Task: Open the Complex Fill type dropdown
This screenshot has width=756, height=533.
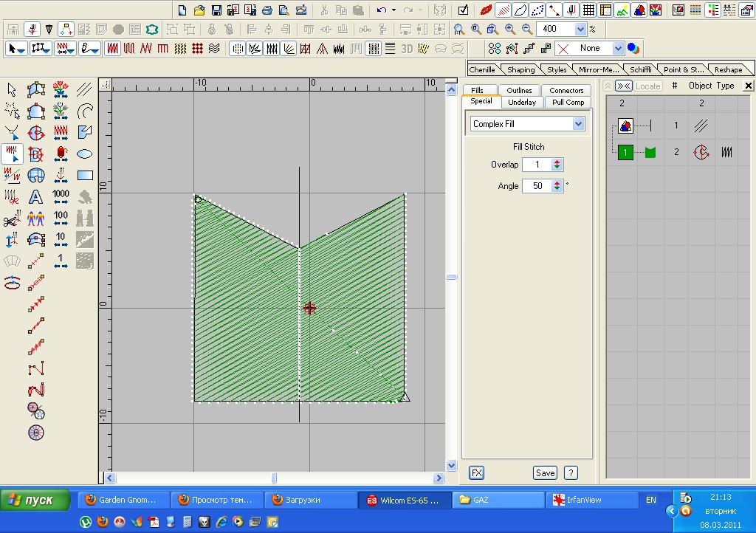Action: [578, 124]
